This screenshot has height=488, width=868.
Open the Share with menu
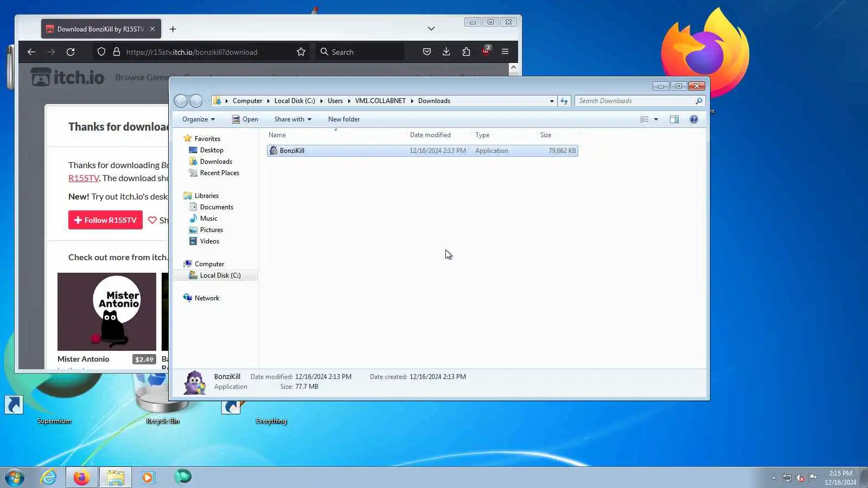point(293,119)
